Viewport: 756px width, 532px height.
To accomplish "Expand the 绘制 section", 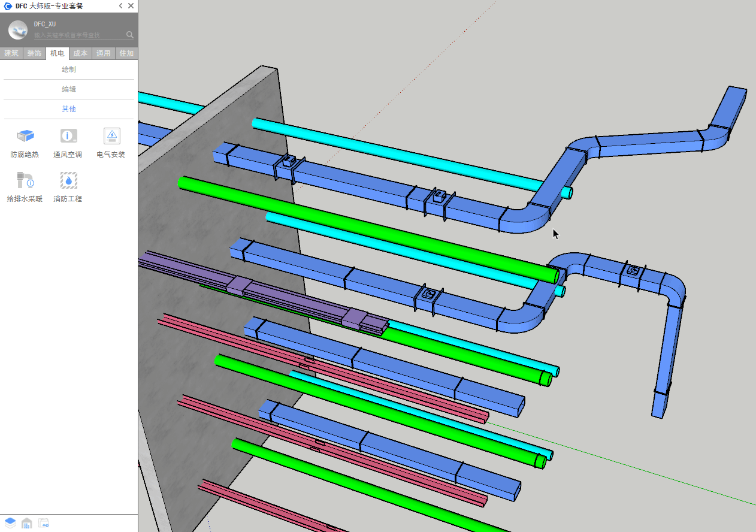I will [69, 69].
